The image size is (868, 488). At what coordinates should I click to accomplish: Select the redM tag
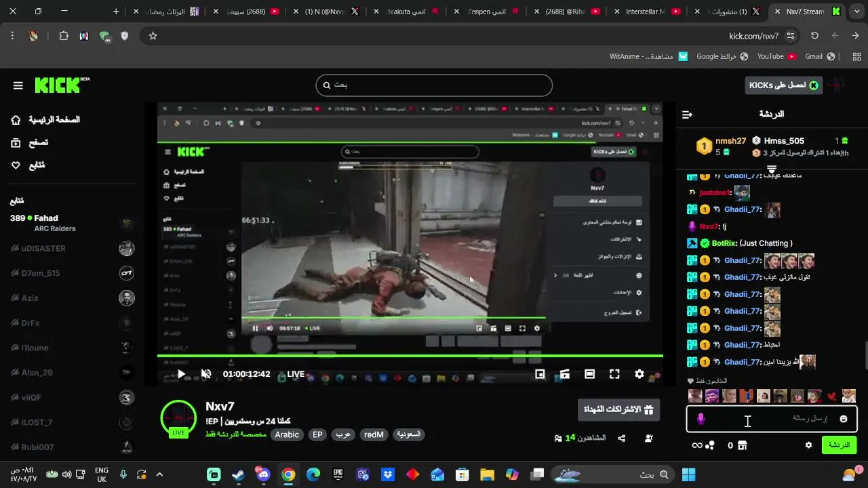point(374,435)
